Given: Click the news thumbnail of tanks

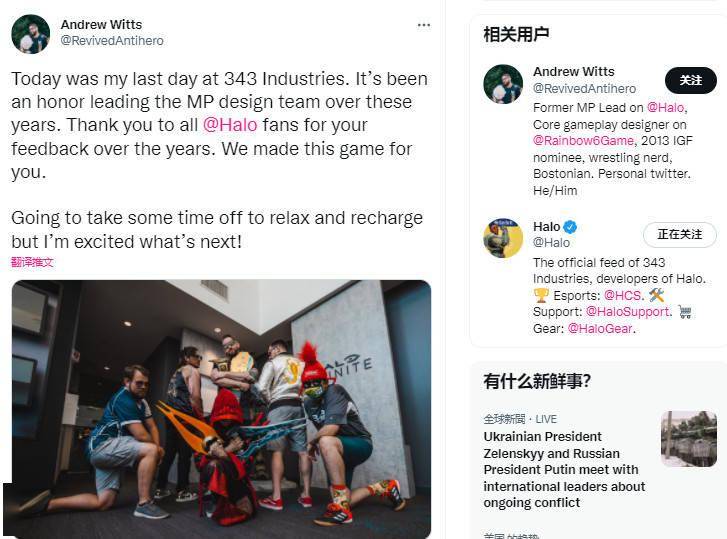Looking at the screenshot, I should click(x=689, y=438).
